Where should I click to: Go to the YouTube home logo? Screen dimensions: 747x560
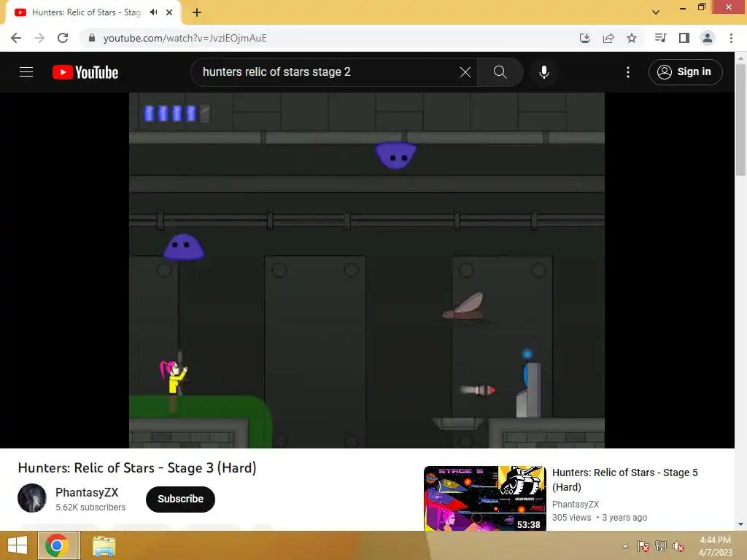click(85, 72)
